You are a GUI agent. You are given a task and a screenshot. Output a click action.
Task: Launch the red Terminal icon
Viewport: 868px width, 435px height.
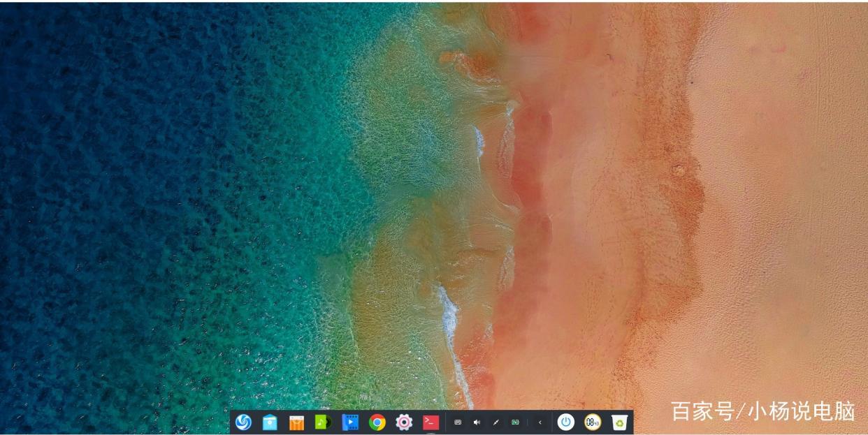pyautogui.click(x=431, y=422)
